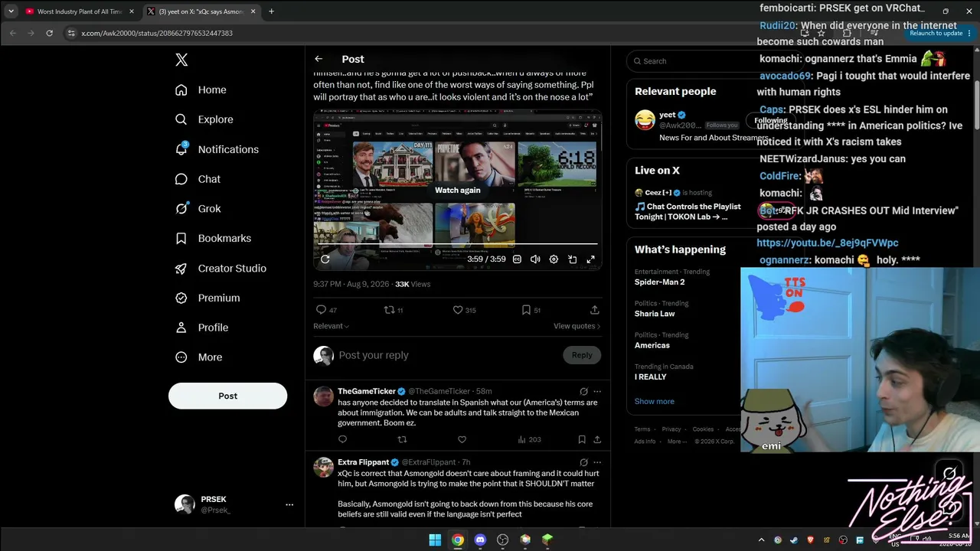
Task: Mute the video audio
Action: (x=535, y=259)
